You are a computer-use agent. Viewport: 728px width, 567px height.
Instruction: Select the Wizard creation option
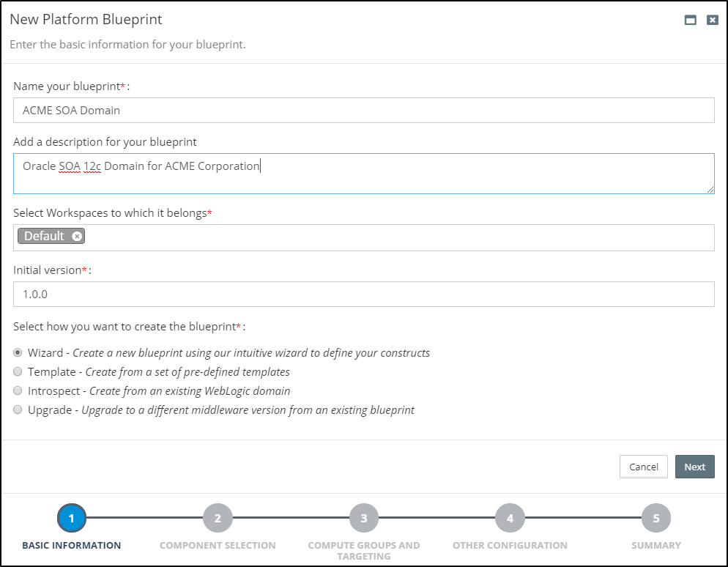[x=18, y=352]
